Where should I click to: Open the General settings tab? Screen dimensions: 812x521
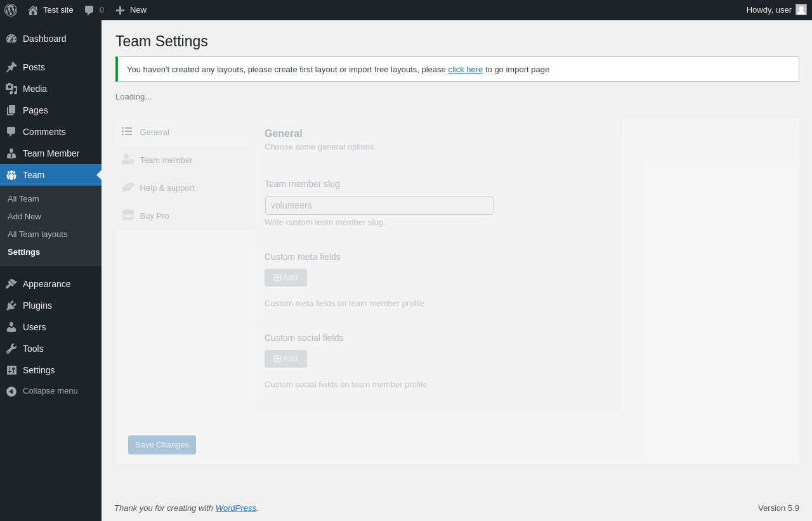coord(185,132)
